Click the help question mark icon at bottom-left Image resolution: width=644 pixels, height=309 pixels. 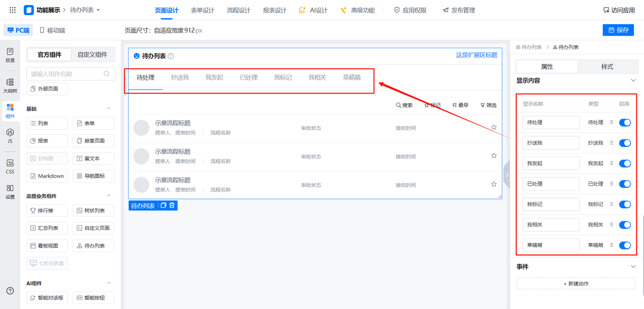coord(10,291)
